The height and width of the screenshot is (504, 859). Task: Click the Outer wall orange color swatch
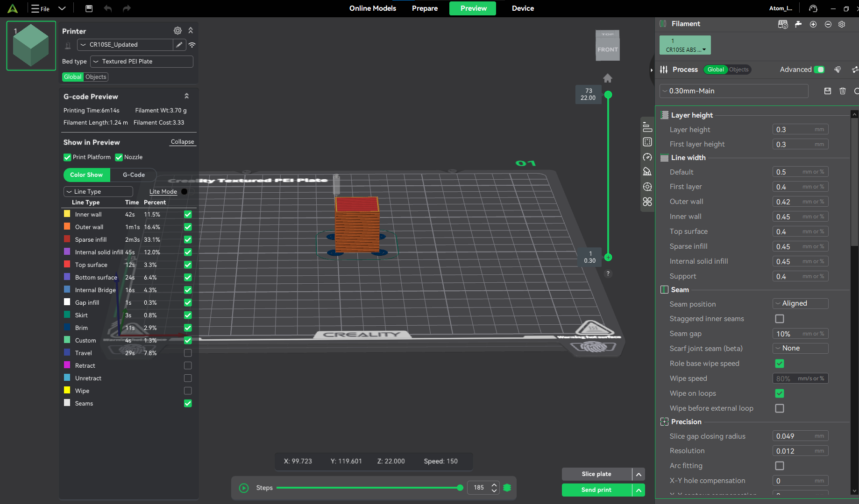coord(67,226)
